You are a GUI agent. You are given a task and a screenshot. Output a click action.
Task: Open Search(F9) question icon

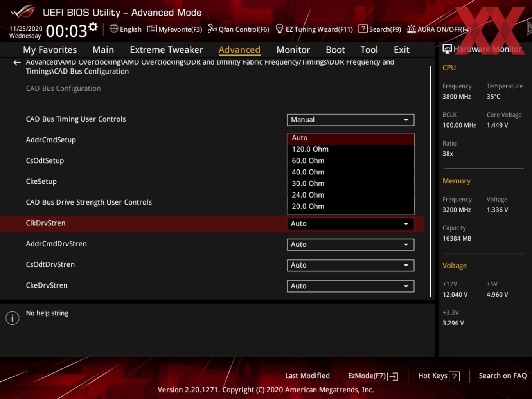(x=363, y=29)
